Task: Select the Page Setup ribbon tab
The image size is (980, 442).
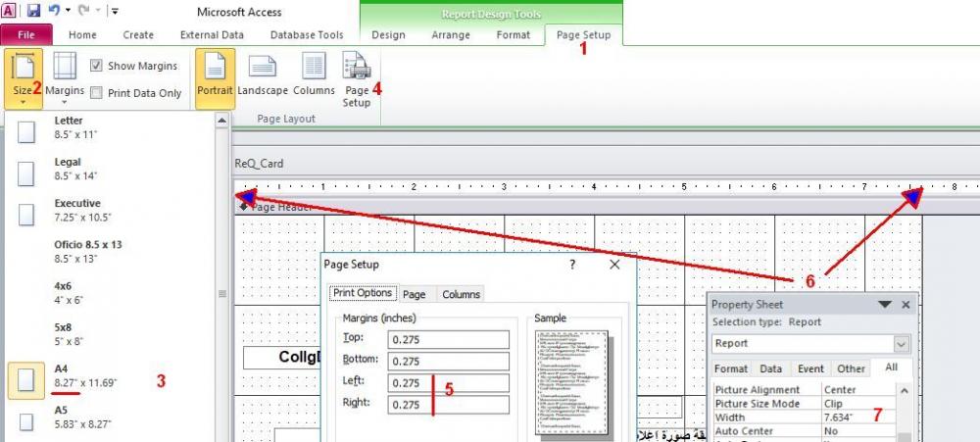Action: point(583,35)
